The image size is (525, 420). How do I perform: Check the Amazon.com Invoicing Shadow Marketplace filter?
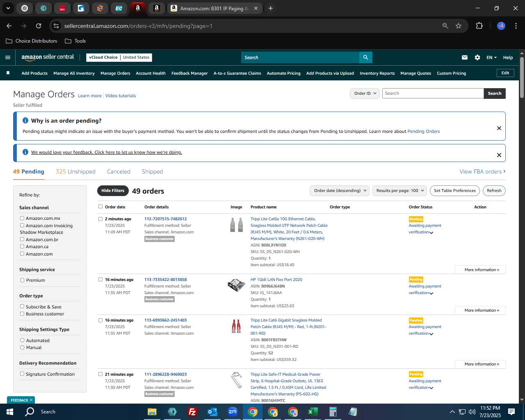click(22, 225)
